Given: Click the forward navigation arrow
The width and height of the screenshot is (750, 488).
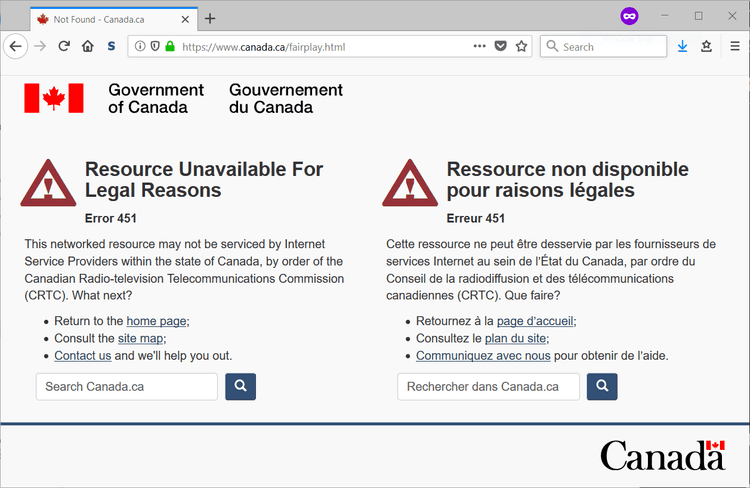Looking at the screenshot, I should 40,46.
